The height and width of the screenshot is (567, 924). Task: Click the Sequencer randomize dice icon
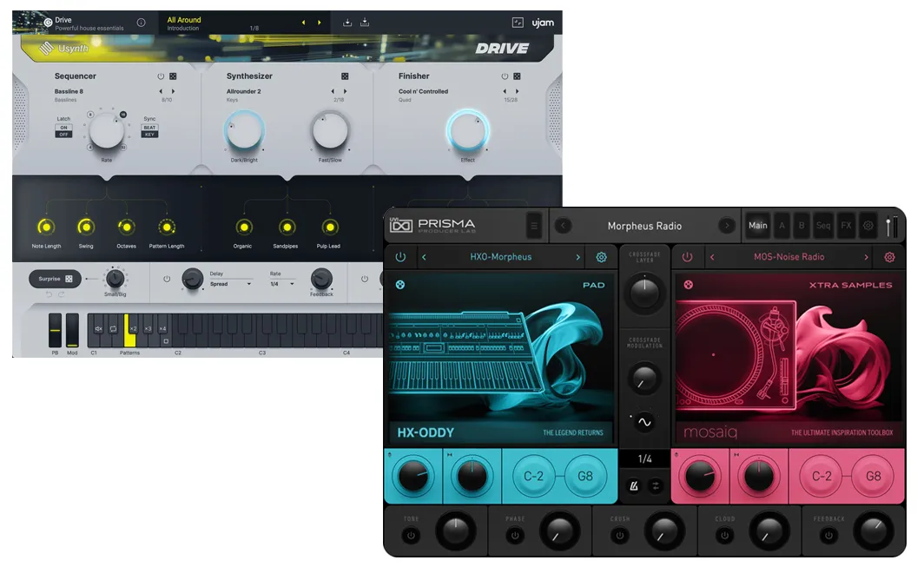tap(173, 76)
